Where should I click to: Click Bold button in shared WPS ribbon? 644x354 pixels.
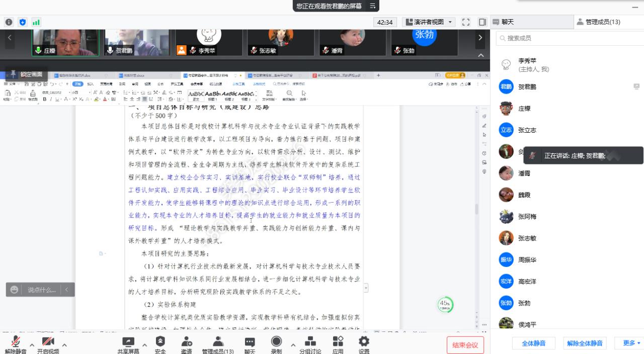point(44,99)
